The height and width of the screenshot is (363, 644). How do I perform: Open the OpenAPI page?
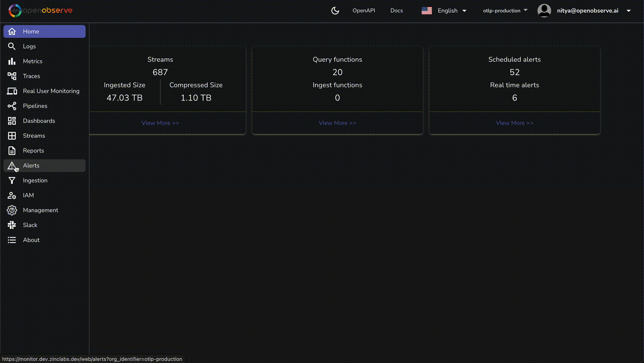(x=364, y=10)
